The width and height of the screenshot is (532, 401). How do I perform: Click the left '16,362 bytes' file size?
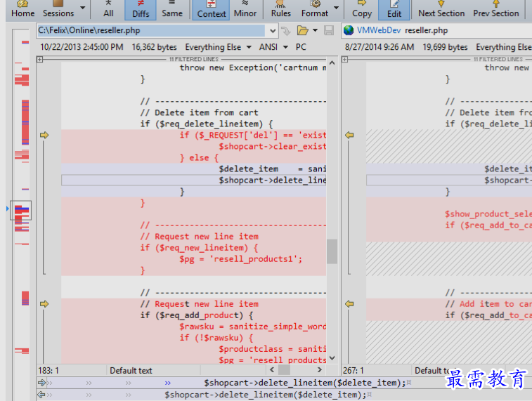coord(155,47)
